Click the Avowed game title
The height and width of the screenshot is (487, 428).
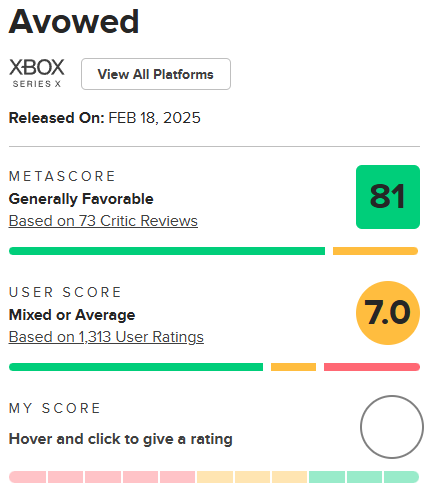tap(74, 21)
